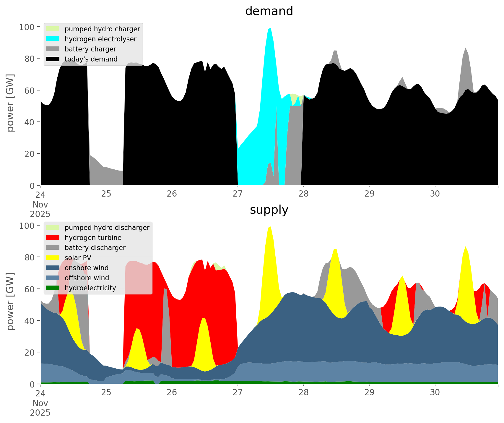This screenshot has height=423, width=504.
Task: Click the power [GW] label on supply chart
Action: coord(10,302)
